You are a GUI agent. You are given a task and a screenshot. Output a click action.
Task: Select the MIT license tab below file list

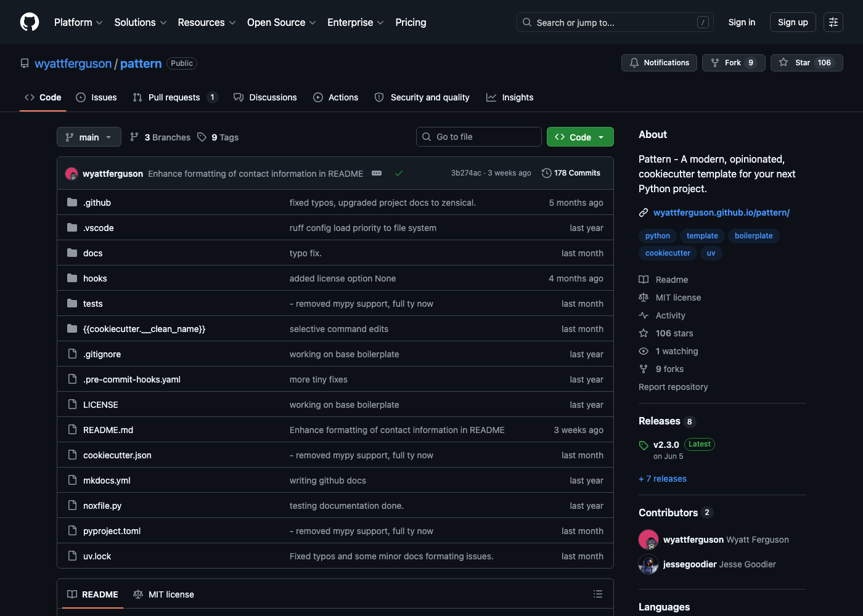163,594
